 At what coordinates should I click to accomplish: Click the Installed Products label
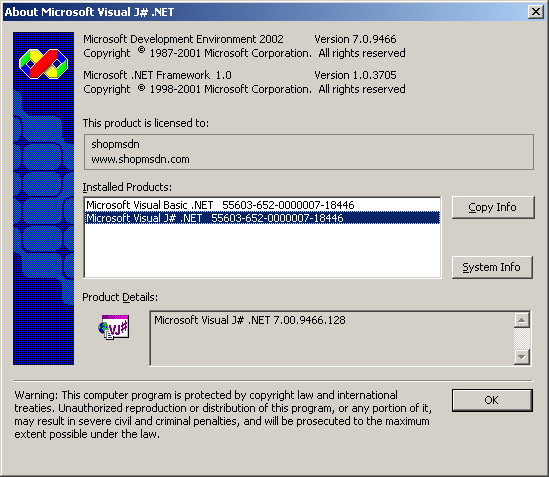click(x=127, y=187)
